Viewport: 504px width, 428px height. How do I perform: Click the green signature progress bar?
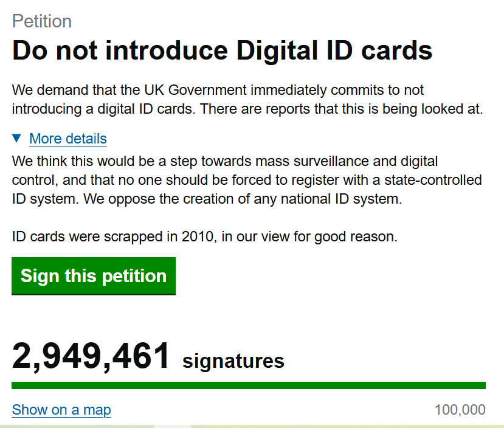(248, 385)
